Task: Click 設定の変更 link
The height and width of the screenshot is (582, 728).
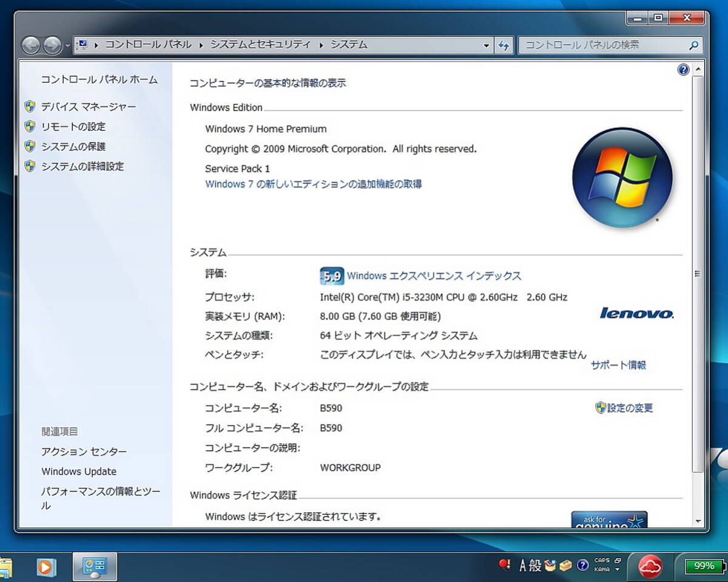Action: (x=630, y=408)
